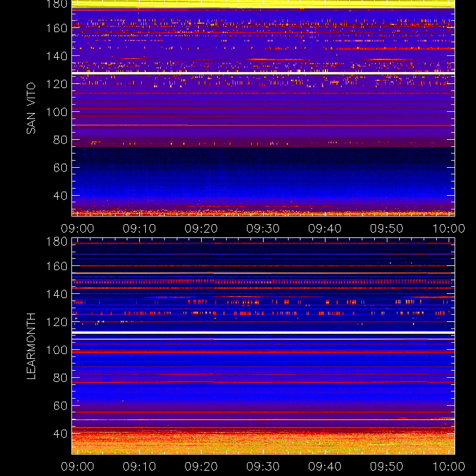476x476 pixels.
Task: Click the 160 tick label on San Vito plot
Action: point(57,28)
